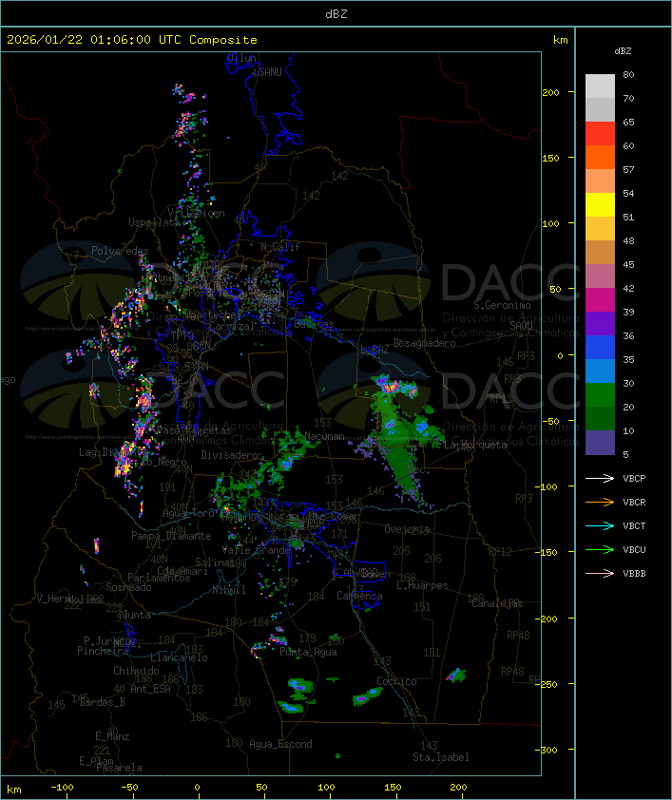Select the red 60–65 dBZ swatch
Image resolution: width=672 pixels, height=800 pixels.
pos(600,134)
